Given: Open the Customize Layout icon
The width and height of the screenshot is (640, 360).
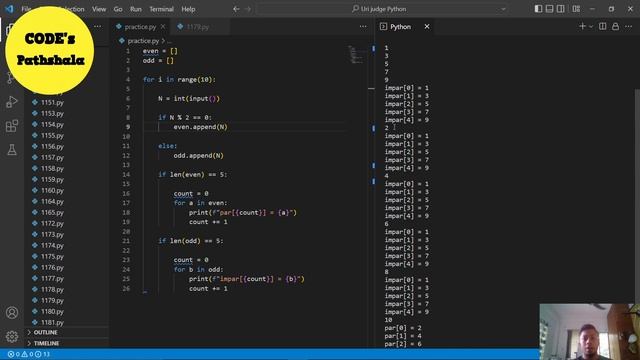Looking at the screenshot, I should (x=576, y=9).
